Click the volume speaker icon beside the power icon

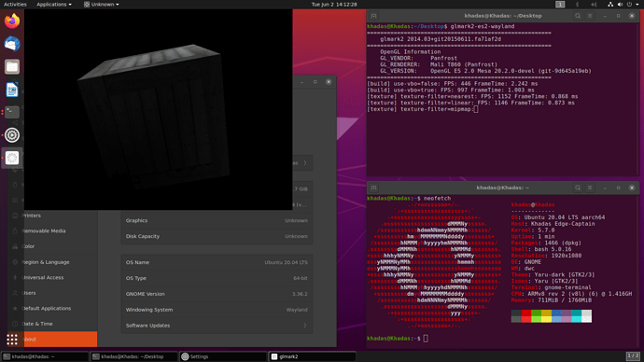pyautogui.click(x=620, y=4)
